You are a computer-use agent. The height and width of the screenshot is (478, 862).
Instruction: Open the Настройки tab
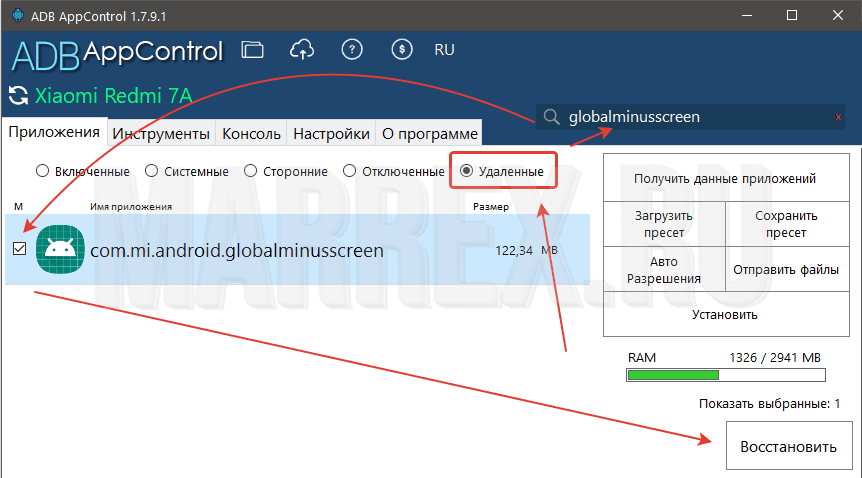click(x=331, y=134)
